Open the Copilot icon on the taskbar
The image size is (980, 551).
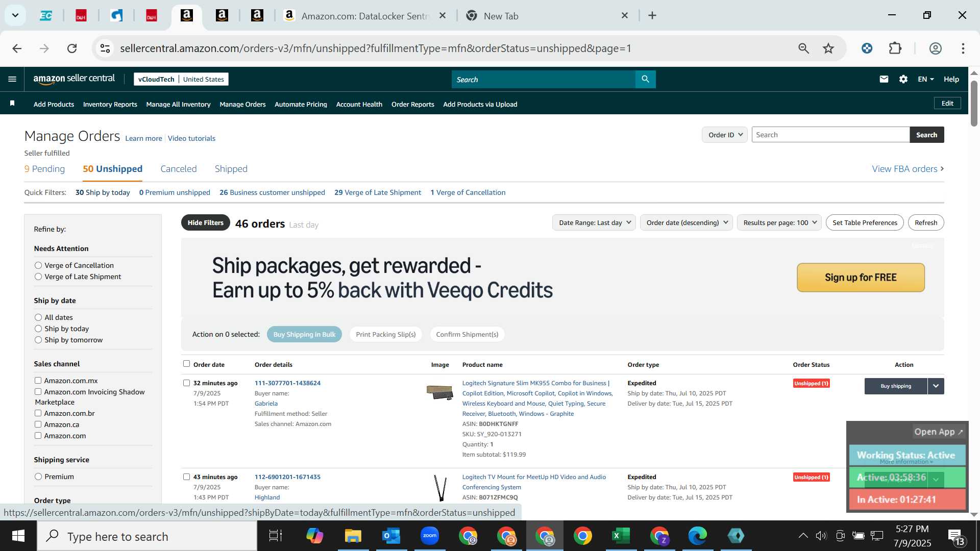click(x=314, y=536)
